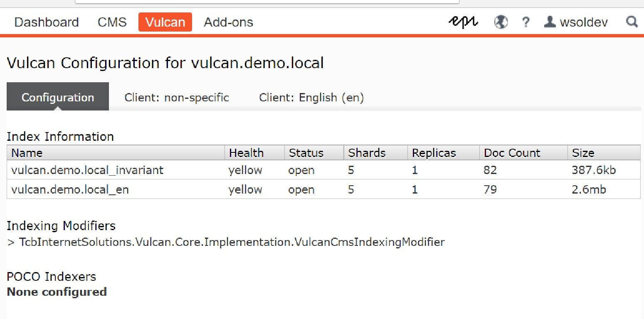The width and height of the screenshot is (644, 319).
Task: Click the Index Information heading
Action: point(60,136)
